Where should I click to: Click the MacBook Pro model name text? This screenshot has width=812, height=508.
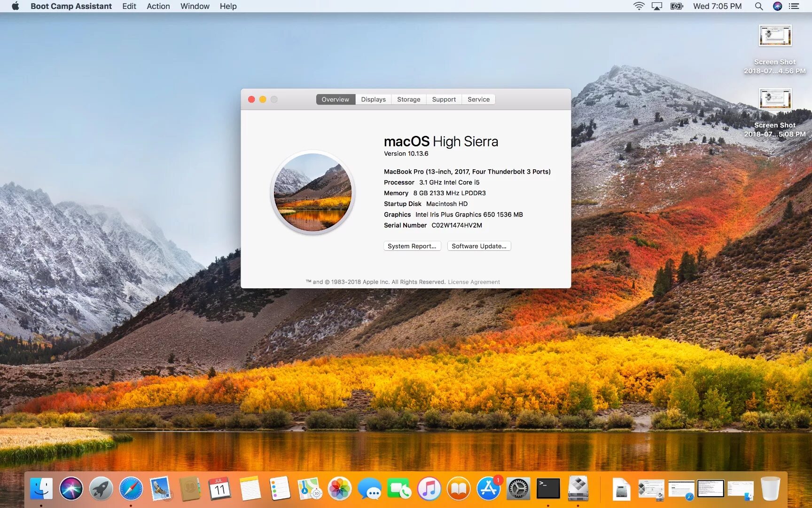click(467, 172)
